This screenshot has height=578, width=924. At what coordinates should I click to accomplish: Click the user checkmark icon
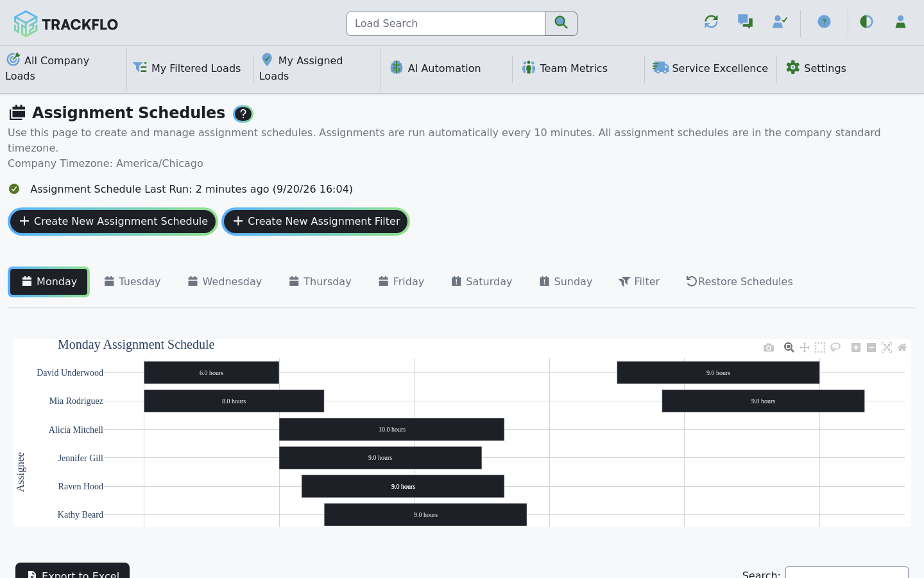(x=780, y=22)
